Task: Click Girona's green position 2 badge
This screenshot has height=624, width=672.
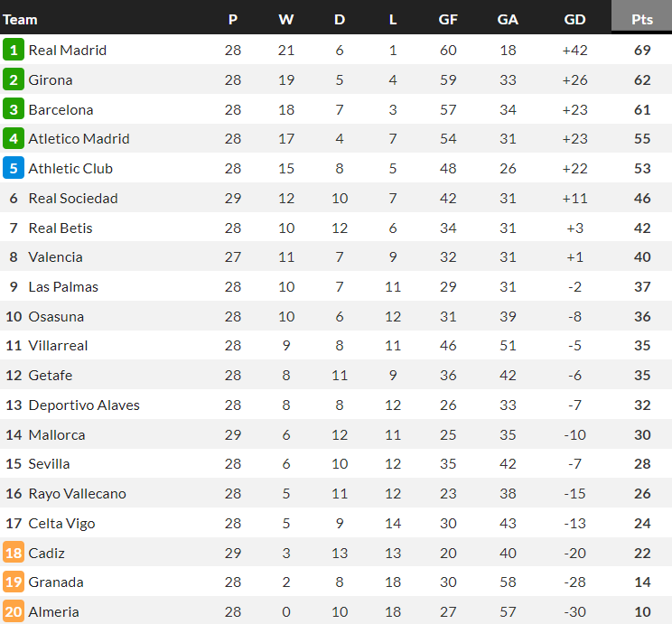Action: pyautogui.click(x=14, y=80)
